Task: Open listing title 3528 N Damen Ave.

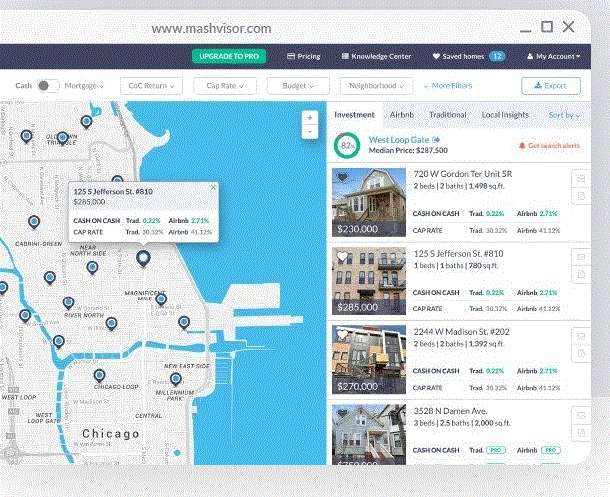Action: pos(451,411)
